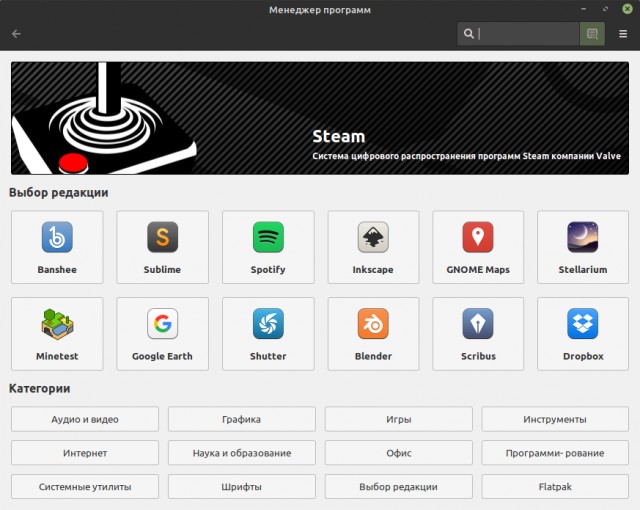Click the magnifier icon in search box
Screen dimensions: 640x510
tap(469, 33)
